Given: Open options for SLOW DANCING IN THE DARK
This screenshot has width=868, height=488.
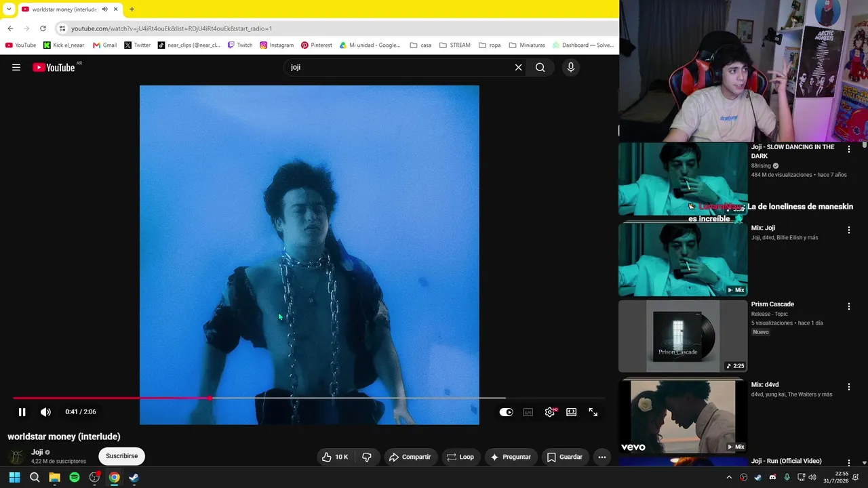Looking at the screenshot, I should point(848,149).
